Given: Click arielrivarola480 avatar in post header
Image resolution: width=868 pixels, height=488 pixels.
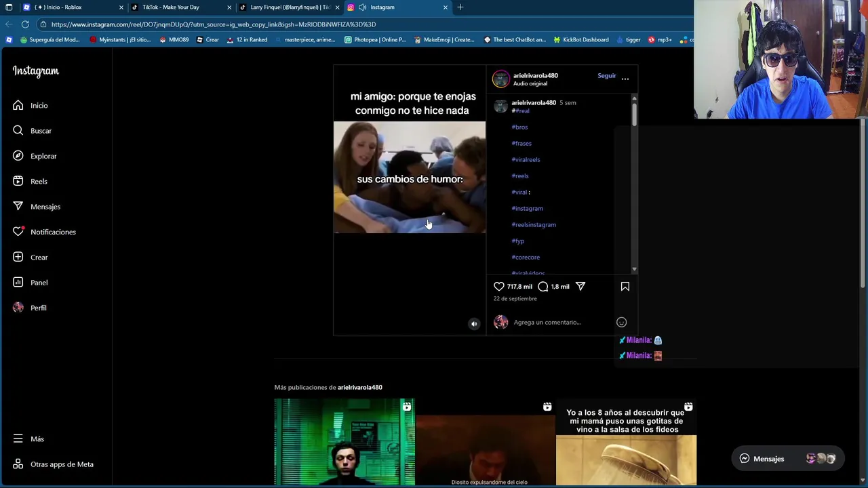Looking at the screenshot, I should click(500, 79).
